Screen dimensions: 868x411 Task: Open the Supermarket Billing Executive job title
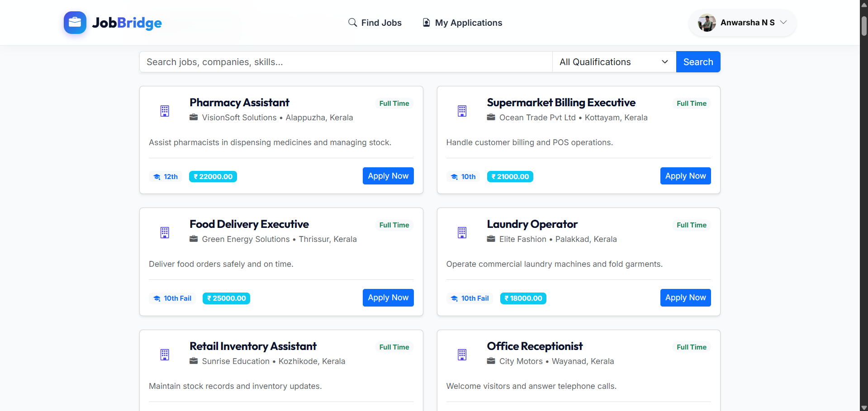tap(561, 103)
